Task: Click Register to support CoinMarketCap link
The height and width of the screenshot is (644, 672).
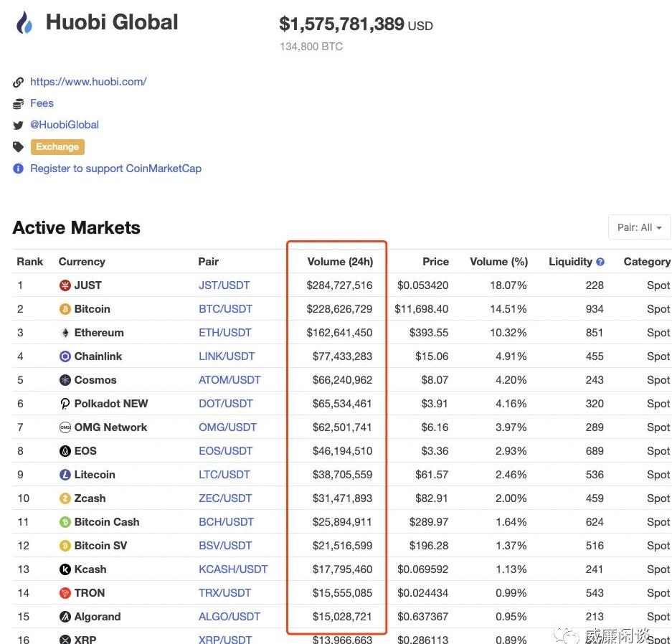Action: pos(115,169)
